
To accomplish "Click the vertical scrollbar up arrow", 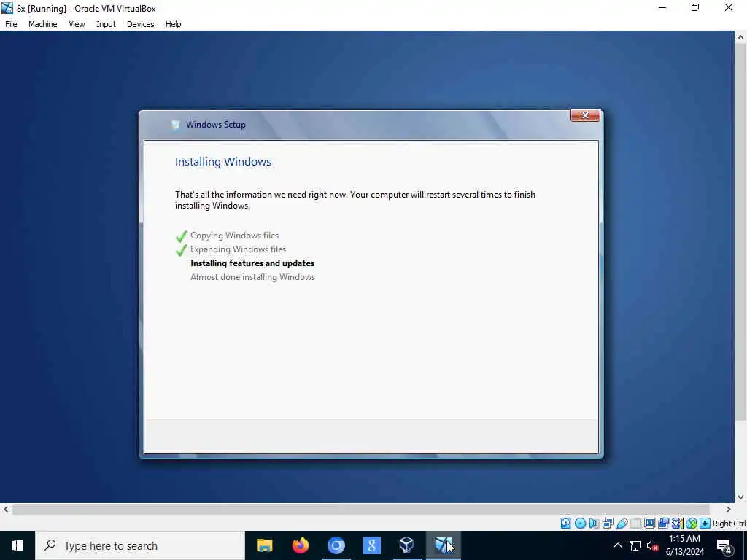I will (741, 37).
